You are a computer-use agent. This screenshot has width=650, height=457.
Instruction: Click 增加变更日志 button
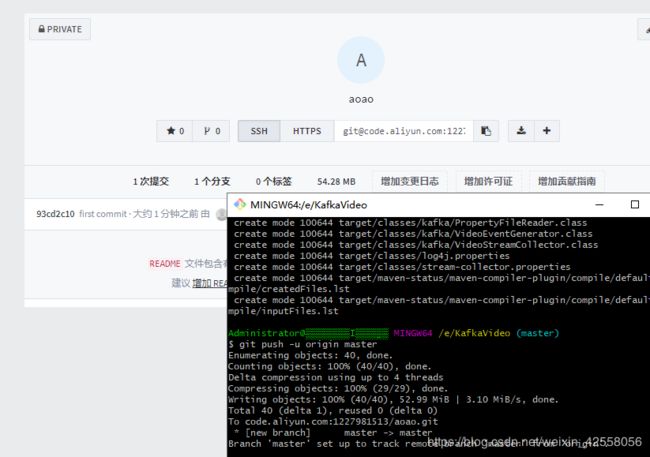click(410, 181)
